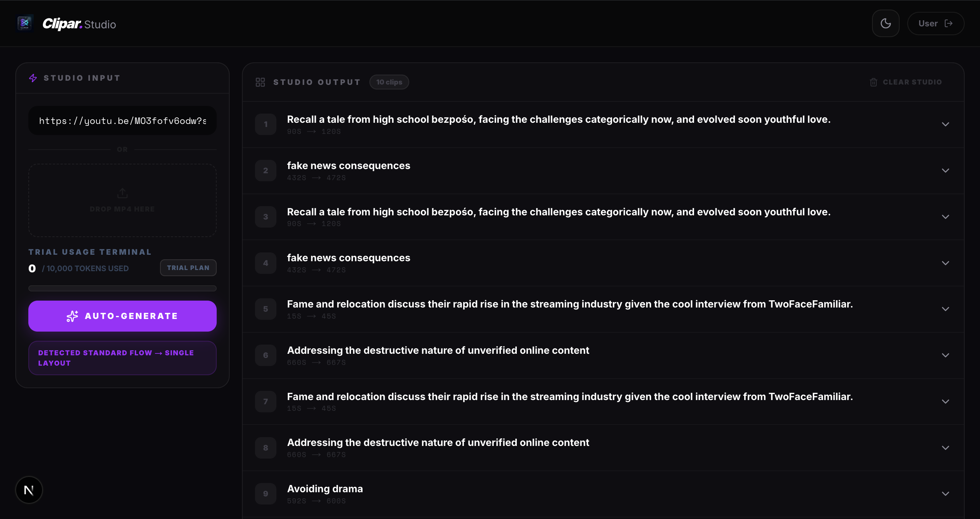The height and width of the screenshot is (519, 980).
Task: Click the 10 clips badge
Action: click(x=389, y=82)
